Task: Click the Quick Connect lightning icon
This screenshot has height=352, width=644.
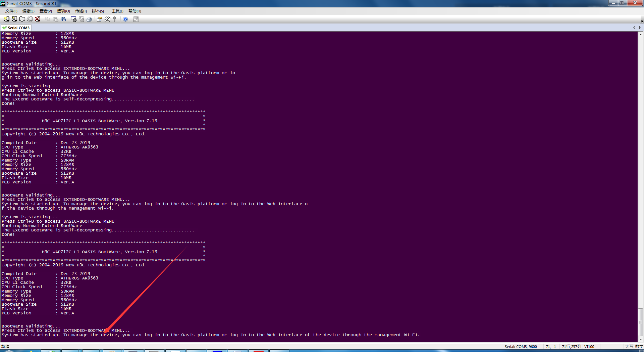Action: 14,19
